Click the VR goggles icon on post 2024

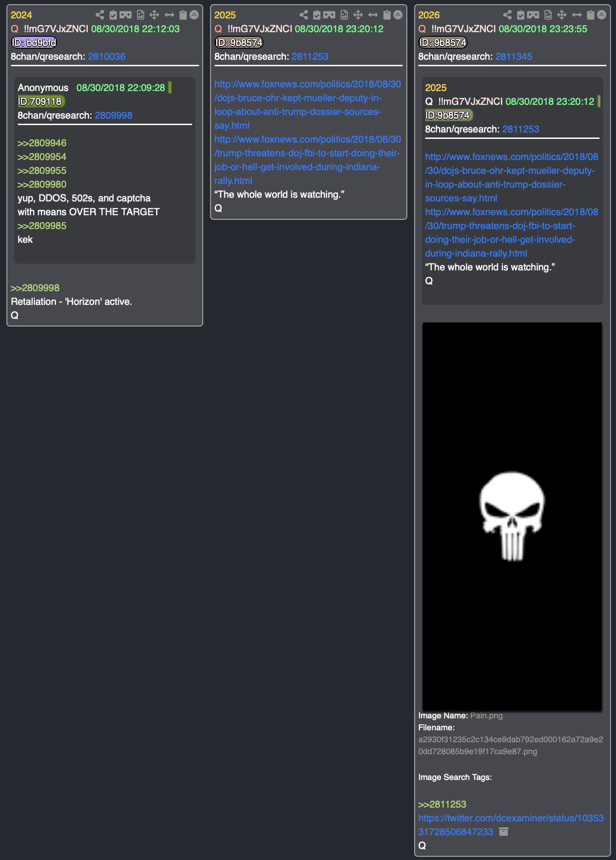[x=125, y=15]
